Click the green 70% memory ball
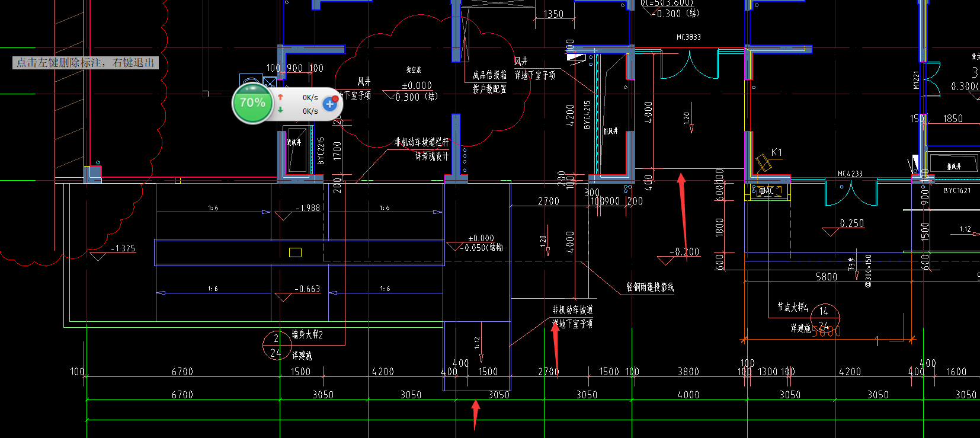The height and width of the screenshot is (438, 980). pyautogui.click(x=253, y=103)
